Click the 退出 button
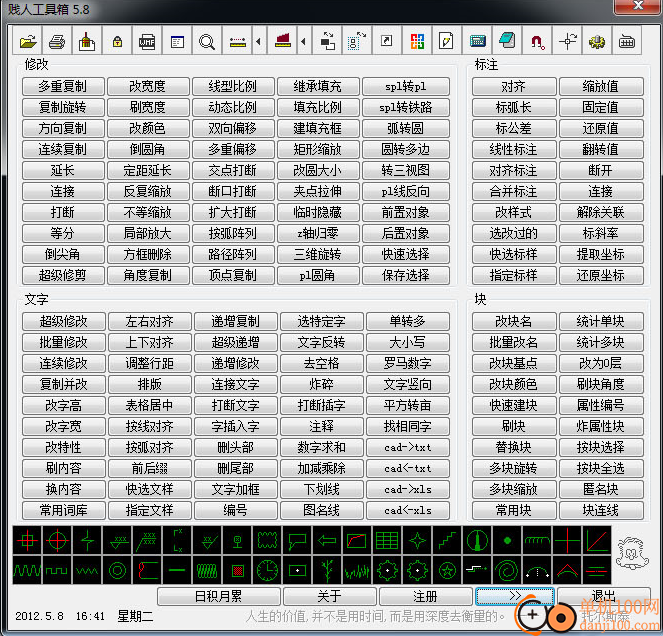Screen dimensions: 663x636 [603, 596]
